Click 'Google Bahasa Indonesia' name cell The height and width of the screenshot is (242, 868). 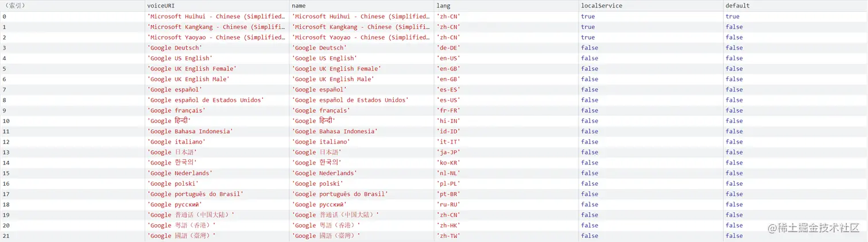(x=362, y=131)
